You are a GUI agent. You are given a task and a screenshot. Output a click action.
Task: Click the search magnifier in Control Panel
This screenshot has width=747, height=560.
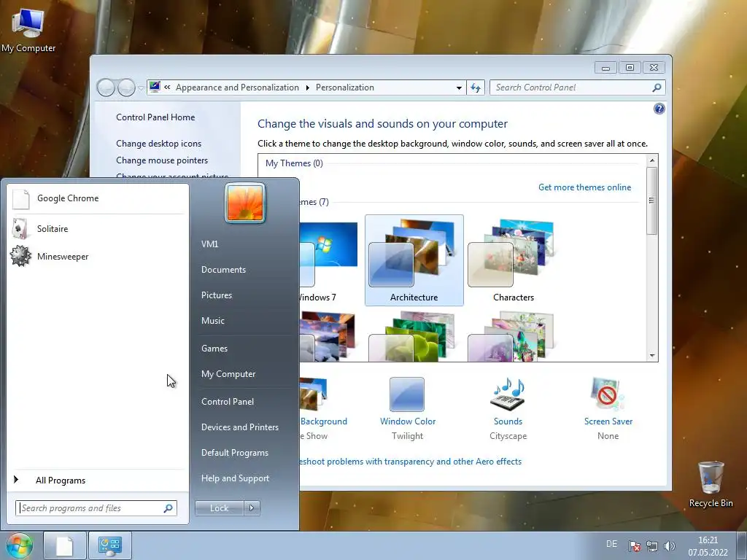pos(657,87)
